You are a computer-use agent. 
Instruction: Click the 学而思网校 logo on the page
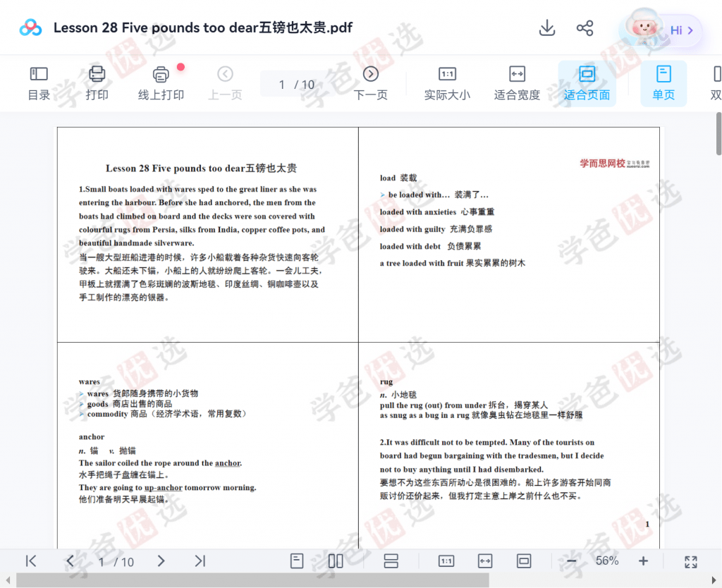[x=615, y=164]
